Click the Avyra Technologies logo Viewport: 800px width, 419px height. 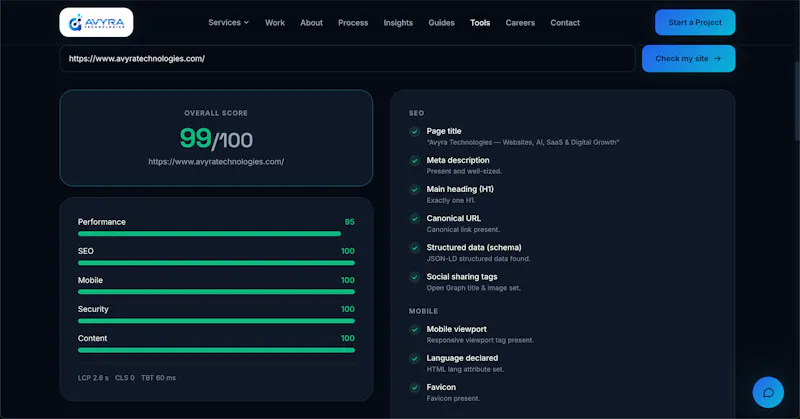(x=96, y=22)
